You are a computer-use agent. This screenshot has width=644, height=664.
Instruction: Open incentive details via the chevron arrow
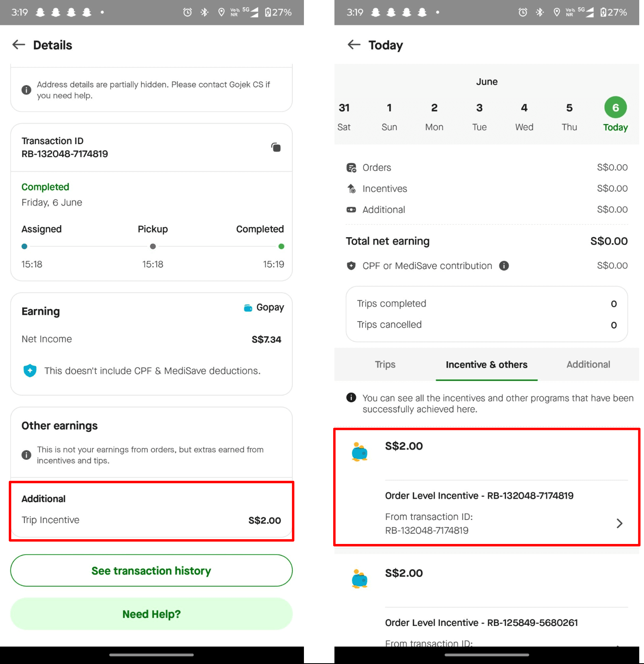click(620, 523)
